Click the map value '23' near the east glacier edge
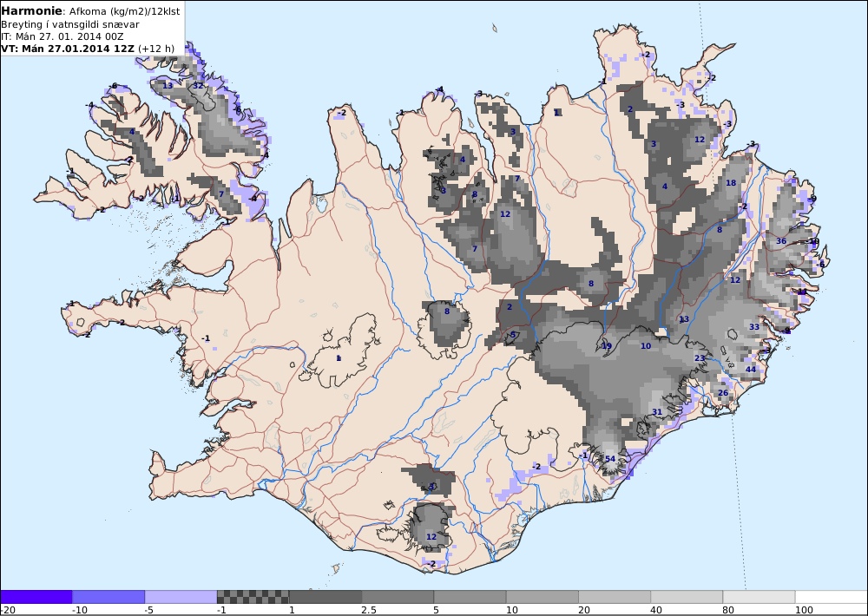 click(700, 358)
